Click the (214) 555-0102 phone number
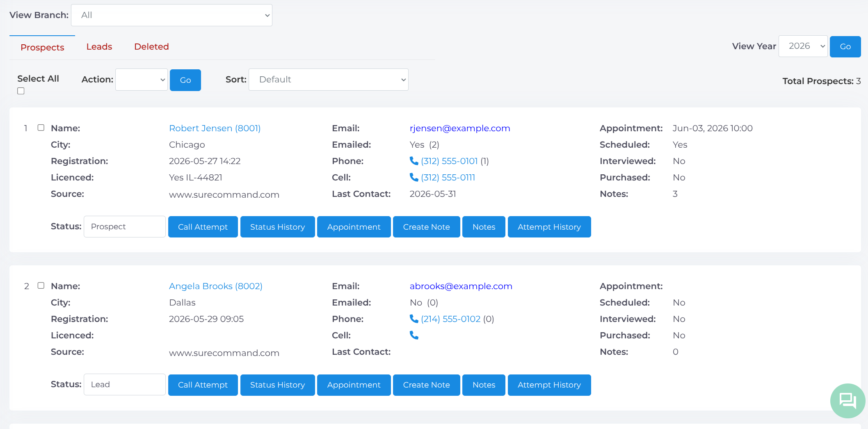 pyautogui.click(x=450, y=319)
